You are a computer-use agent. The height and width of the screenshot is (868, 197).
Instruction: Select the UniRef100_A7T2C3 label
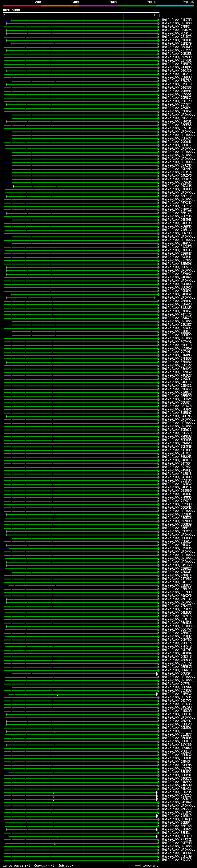[x=177, y=50]
